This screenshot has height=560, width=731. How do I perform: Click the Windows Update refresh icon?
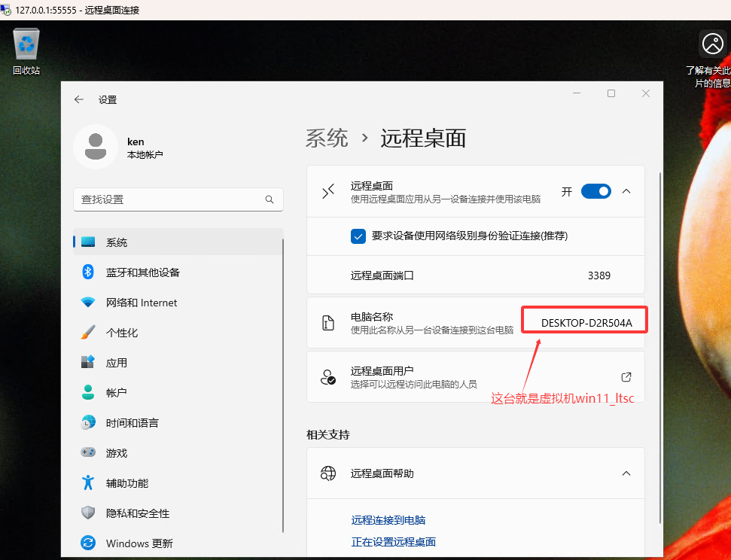[x=88, y=543]
